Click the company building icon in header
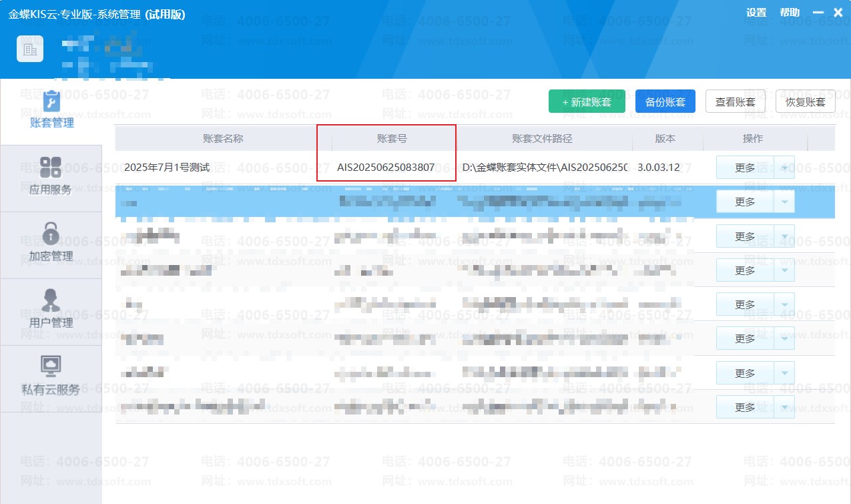Viewport: 851px width, 504px height. (30, 49)
